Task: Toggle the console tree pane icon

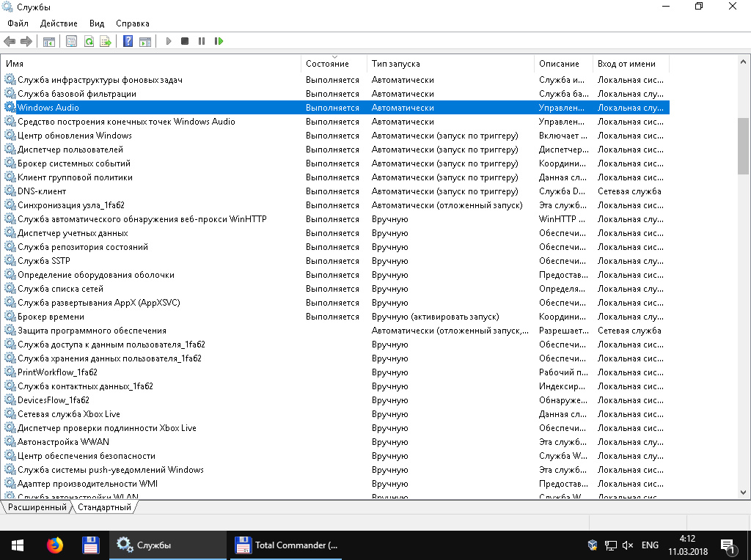Action: 49,41
